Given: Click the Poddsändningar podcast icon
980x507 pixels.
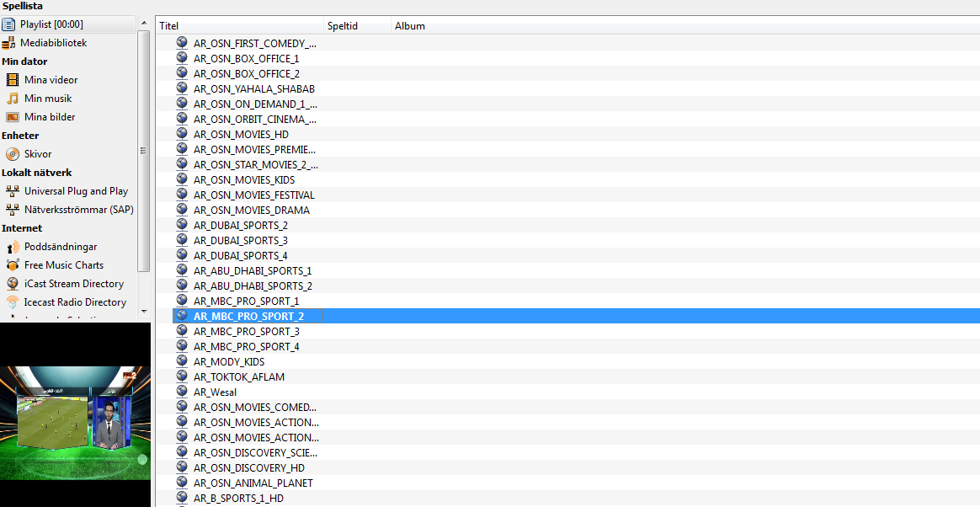Looking at the screenshot, I should coord(13,247).
